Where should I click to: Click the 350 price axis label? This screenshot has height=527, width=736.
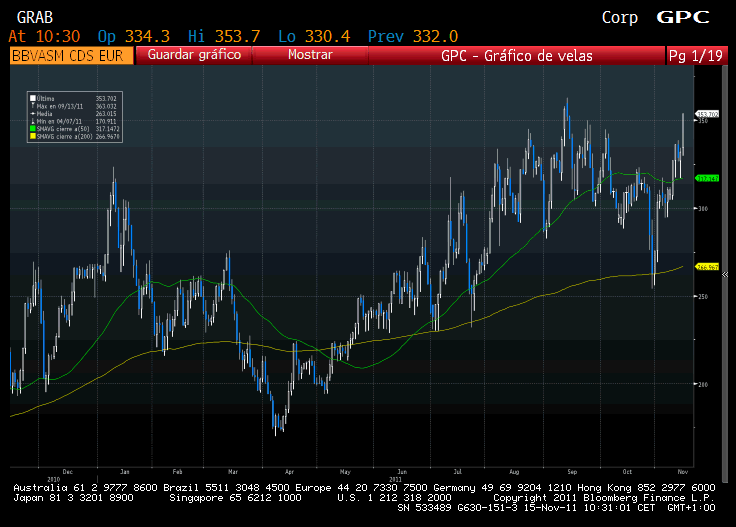[703, 121]
